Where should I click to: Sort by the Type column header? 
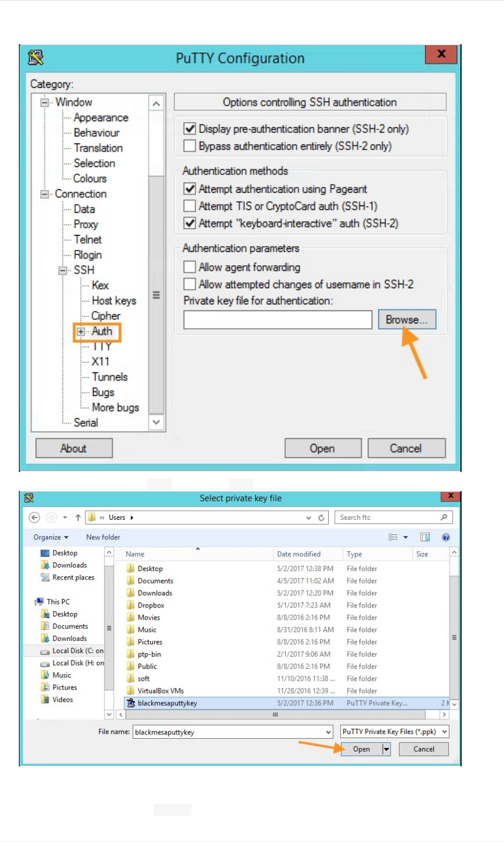354,554
